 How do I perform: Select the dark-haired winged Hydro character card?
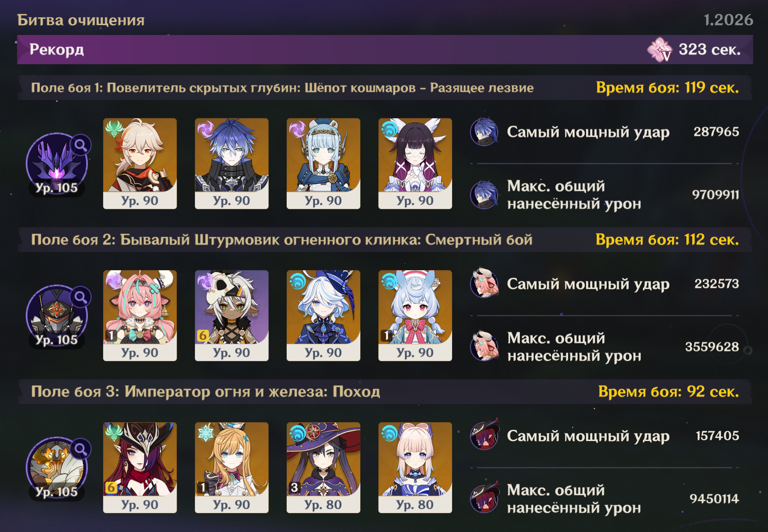tap(415, 164)
